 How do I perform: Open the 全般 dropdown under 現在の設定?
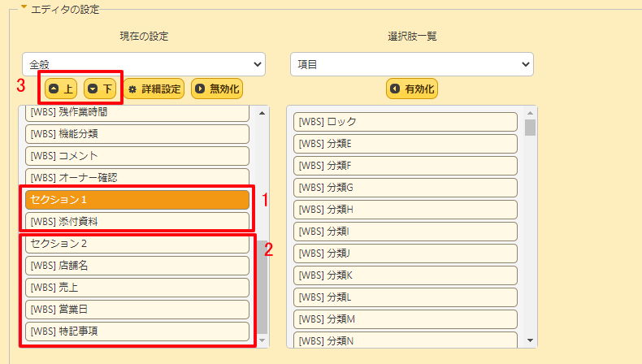point(144,64)
